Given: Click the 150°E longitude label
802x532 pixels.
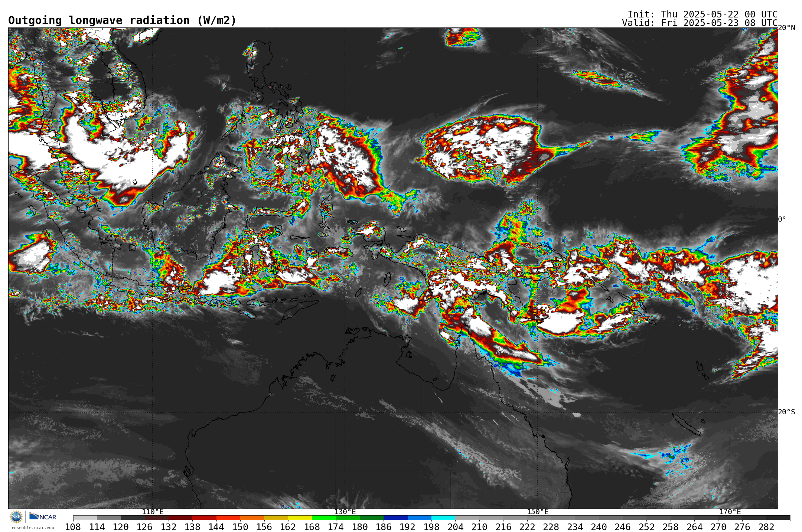Looking at the screenshot, I should point(538,512).
